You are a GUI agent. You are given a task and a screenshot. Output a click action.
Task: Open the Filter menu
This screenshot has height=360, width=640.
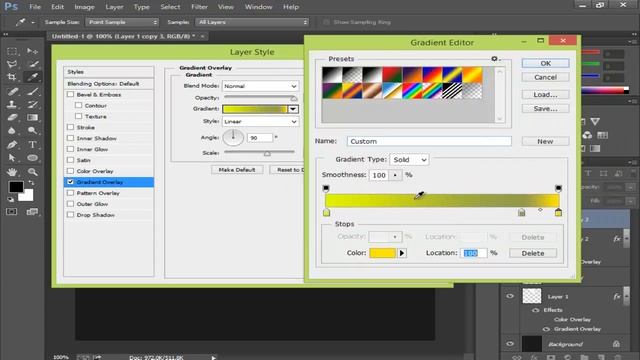click(x=200, y=7)
